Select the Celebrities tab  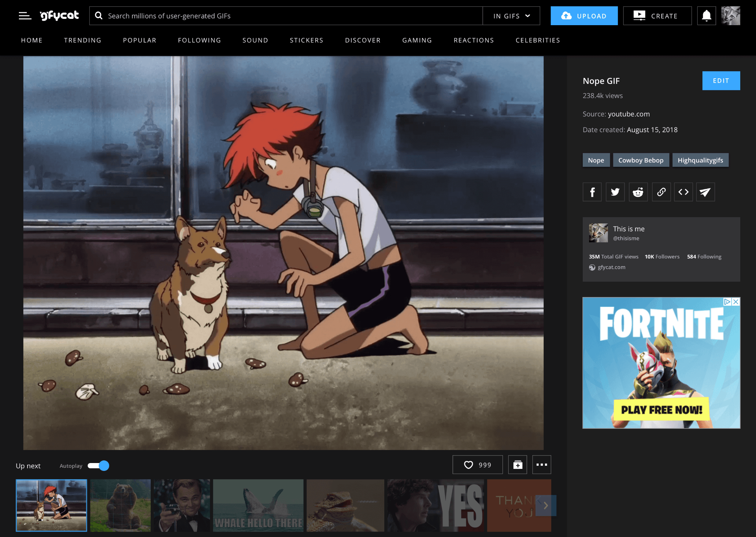(x=537, y=40)
